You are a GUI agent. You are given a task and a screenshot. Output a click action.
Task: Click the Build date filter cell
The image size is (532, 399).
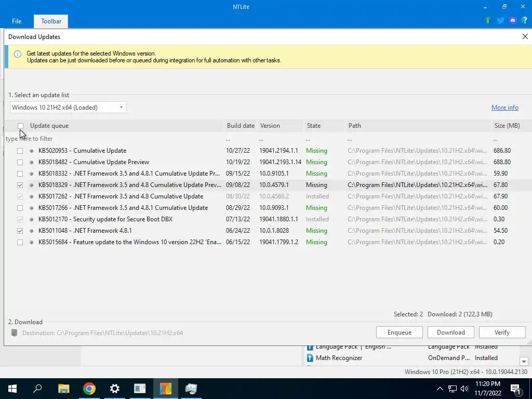(241, 139)
